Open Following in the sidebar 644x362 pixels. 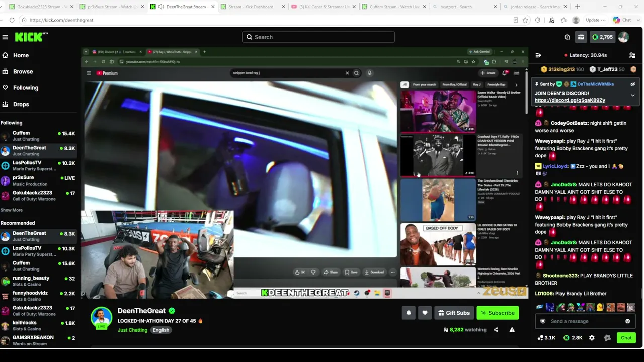coord(25,88)
